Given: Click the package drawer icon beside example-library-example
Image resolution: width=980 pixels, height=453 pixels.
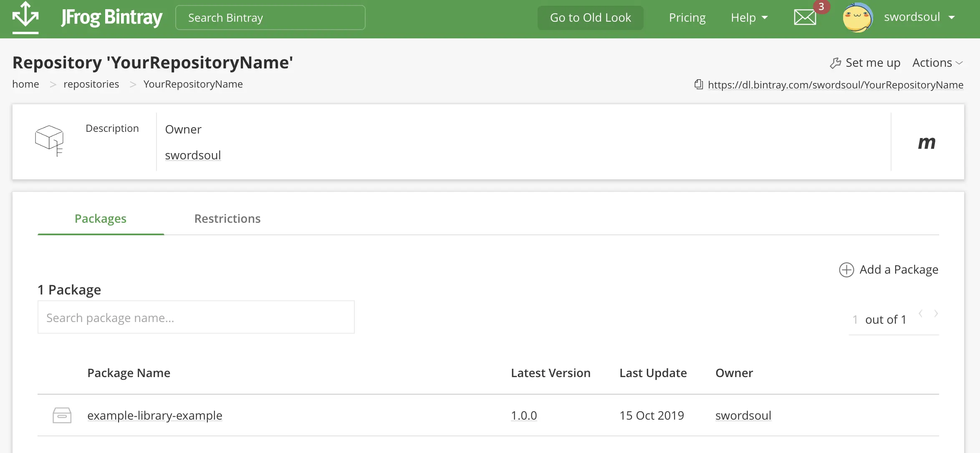Looking at the screenshot, I should [x=62, y=415].
